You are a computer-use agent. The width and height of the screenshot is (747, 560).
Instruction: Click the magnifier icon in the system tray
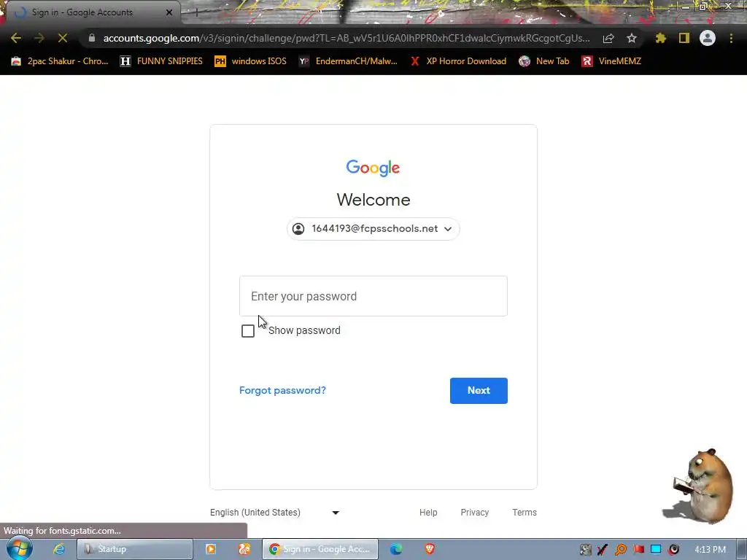(x=621, y=550)
